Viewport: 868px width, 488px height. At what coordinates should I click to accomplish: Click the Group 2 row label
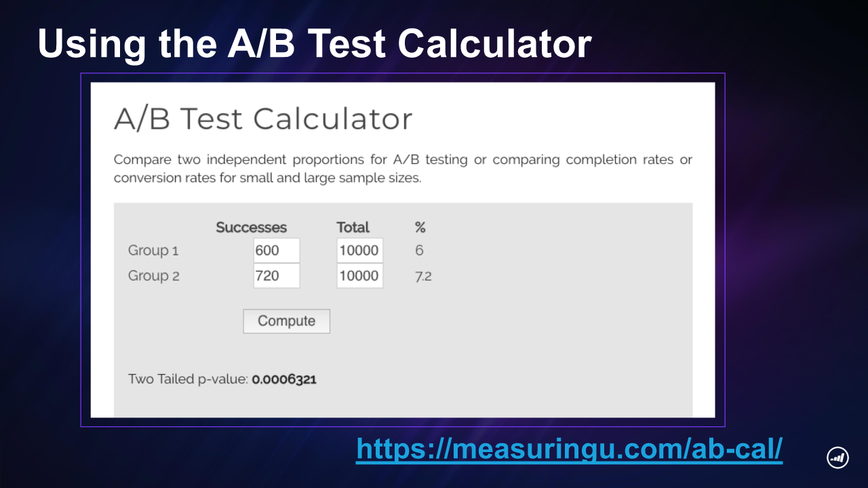tap(154, 277)
